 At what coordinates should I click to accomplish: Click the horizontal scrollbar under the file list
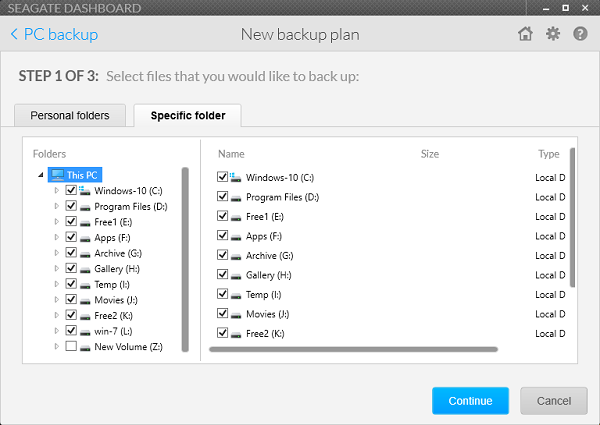pos(353,349)
